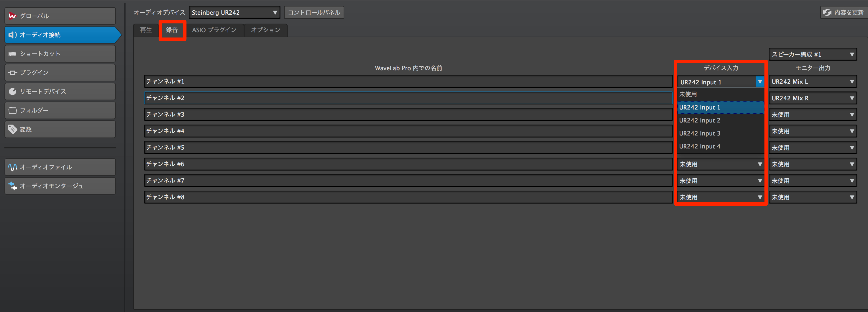This screenshot has height=312, width=868.
Task: Open the オーディオファイル preferences
Action: (60, 167)
